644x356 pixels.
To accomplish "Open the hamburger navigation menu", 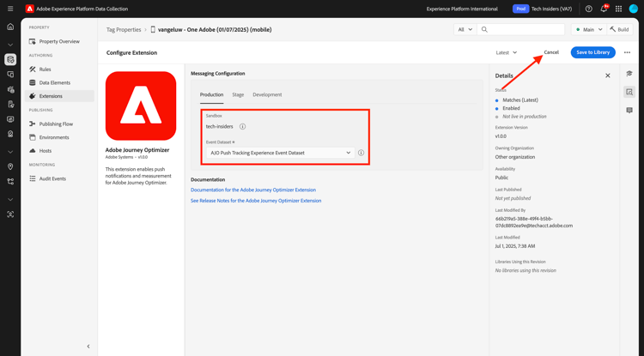I will (10, 9).
